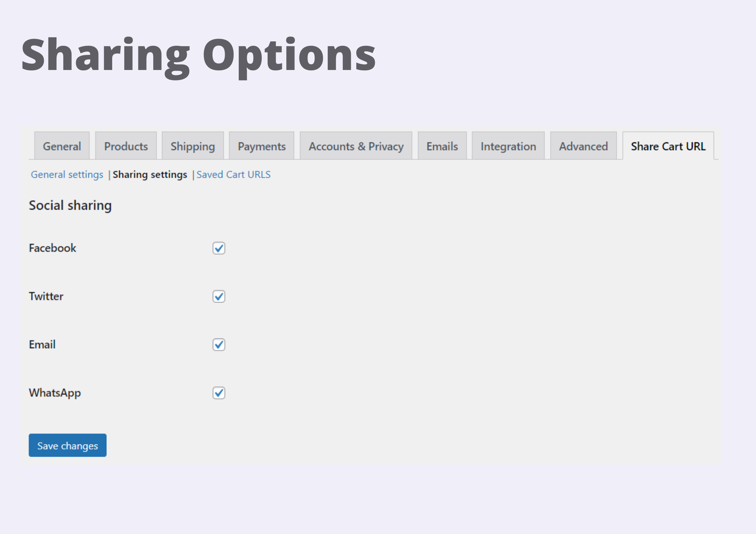Screen dimensions: 756x534
Task: Open the Products settings tab
Action: [125, 146]
